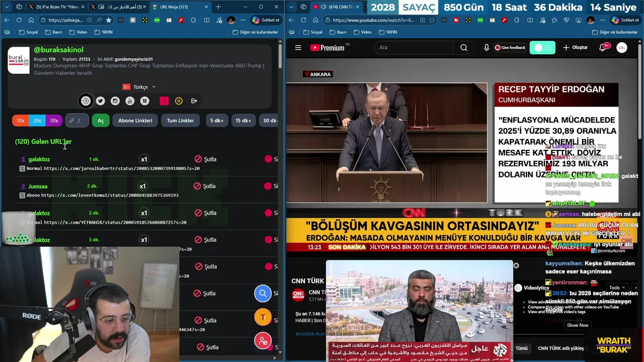This screenshot has height=362, width=644.
Task: Click the logout arrow icon in URL Ninja
Action: [x=194, y=101]
